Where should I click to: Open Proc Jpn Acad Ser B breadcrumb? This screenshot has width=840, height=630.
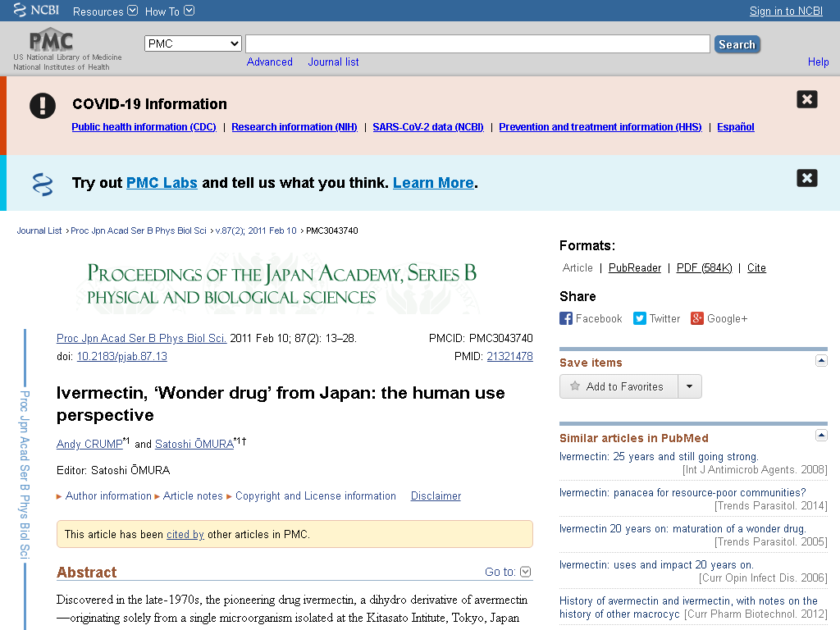139,231
